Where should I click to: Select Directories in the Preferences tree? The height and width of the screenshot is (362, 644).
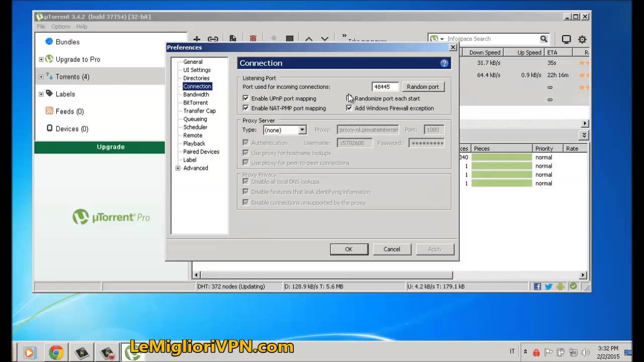coord(196,78)
